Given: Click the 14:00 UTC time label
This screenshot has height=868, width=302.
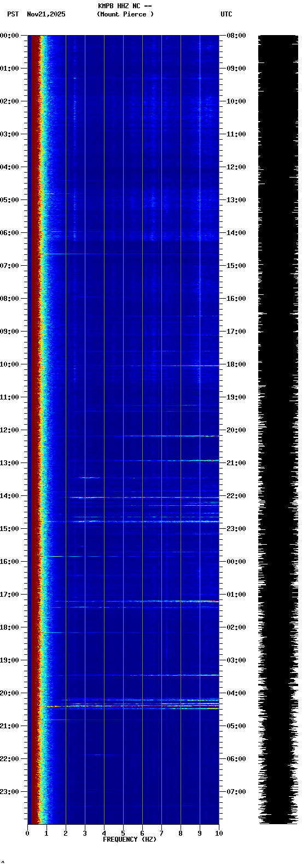Looking at the screenshot, I should pos(236,233).
